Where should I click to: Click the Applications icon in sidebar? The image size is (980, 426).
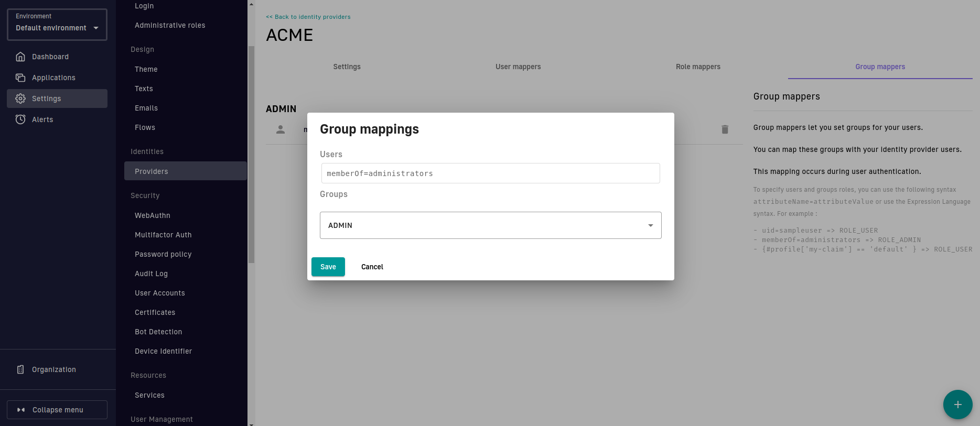click(x=20, y=78)
